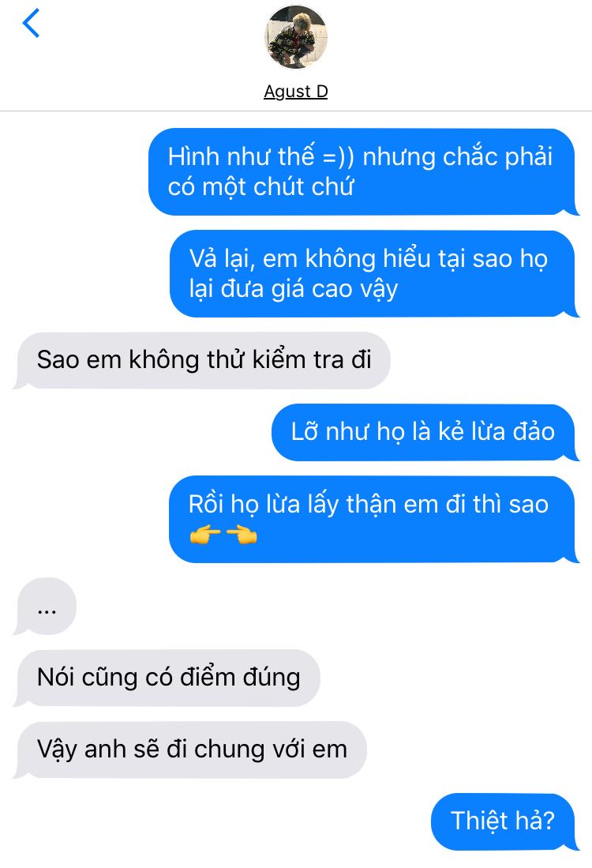Open the Agust D contact name link

click(295, 91)
